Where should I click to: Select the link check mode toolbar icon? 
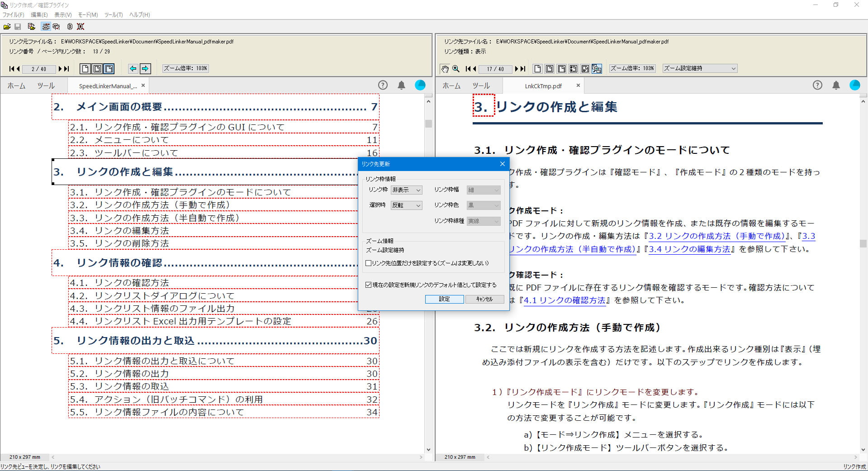(56, 27)
